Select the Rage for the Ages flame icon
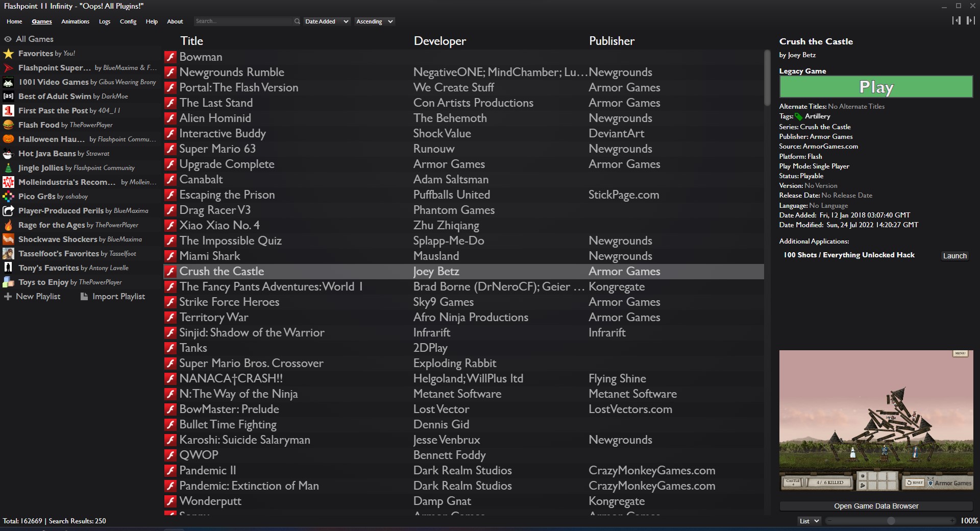The height and width of the screenshot is (531, 980). coord(8,225)
